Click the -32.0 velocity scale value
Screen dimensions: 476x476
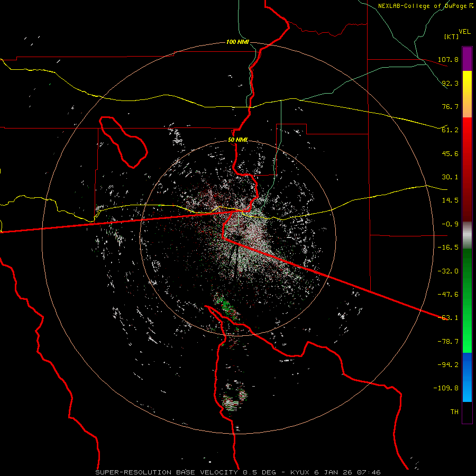click(448, 271)
